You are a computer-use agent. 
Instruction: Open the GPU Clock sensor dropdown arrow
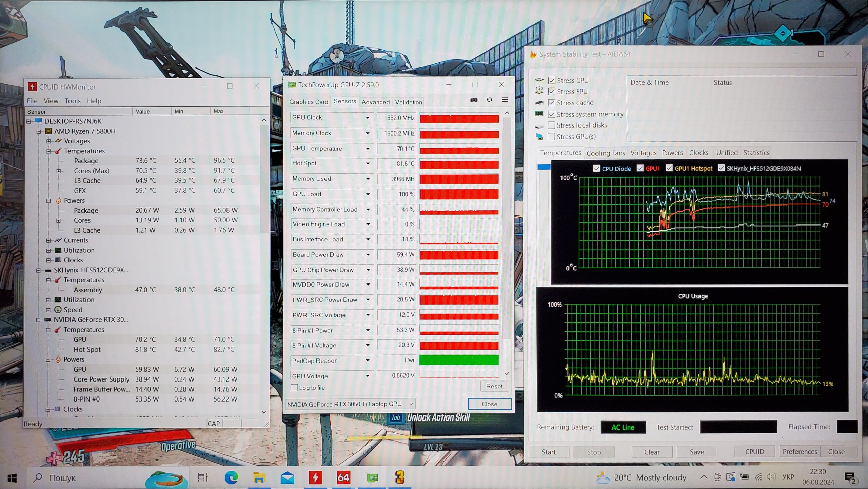367,118
